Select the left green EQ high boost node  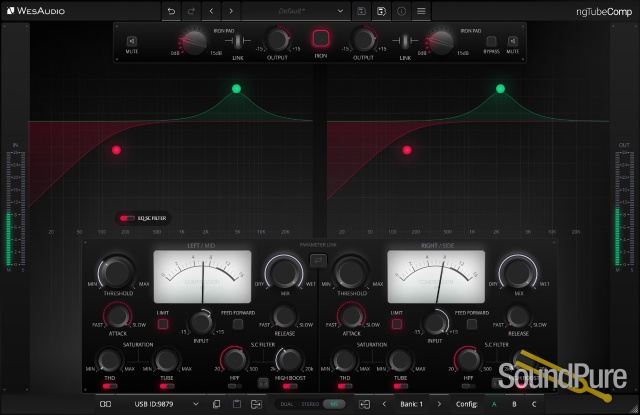point(236,89)
